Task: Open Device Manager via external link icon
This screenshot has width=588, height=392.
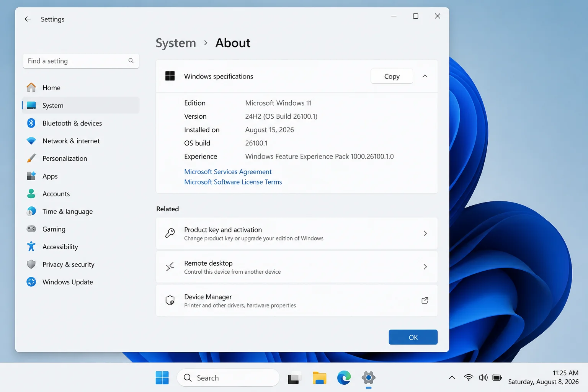Action: [425, 301]
